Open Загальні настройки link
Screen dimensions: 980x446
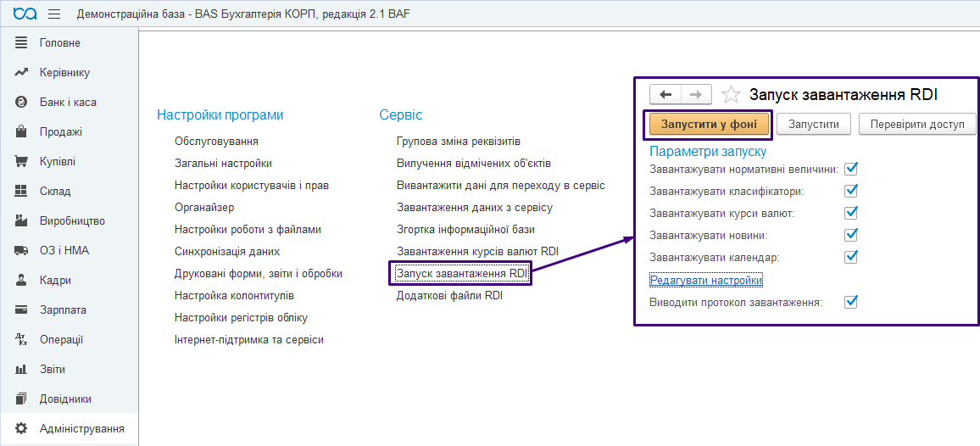[x=223, y=164]
